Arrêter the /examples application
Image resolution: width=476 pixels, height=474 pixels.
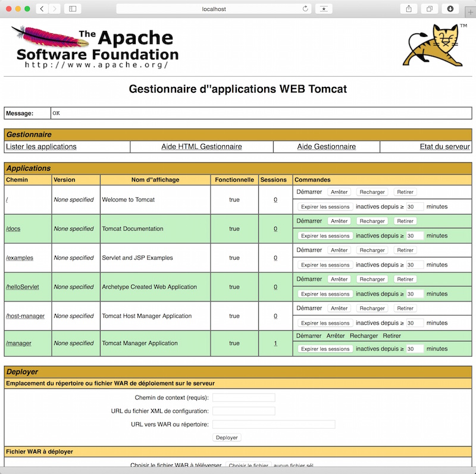339,250
